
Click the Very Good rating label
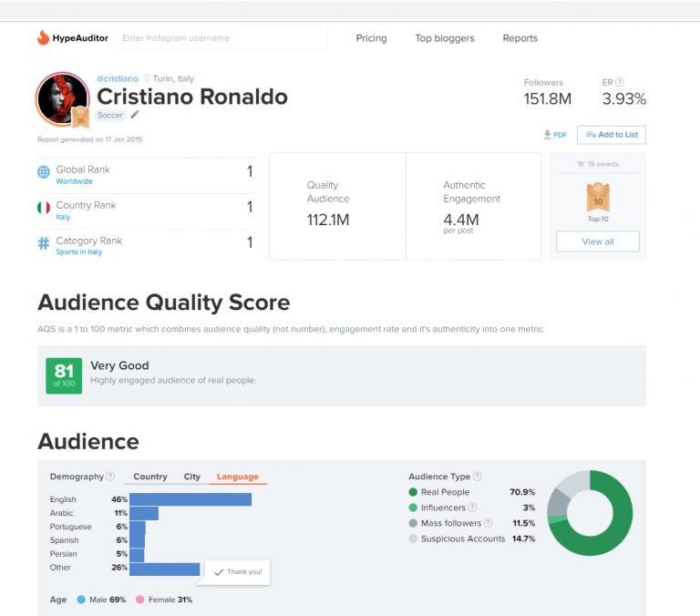tap(119, 365)
